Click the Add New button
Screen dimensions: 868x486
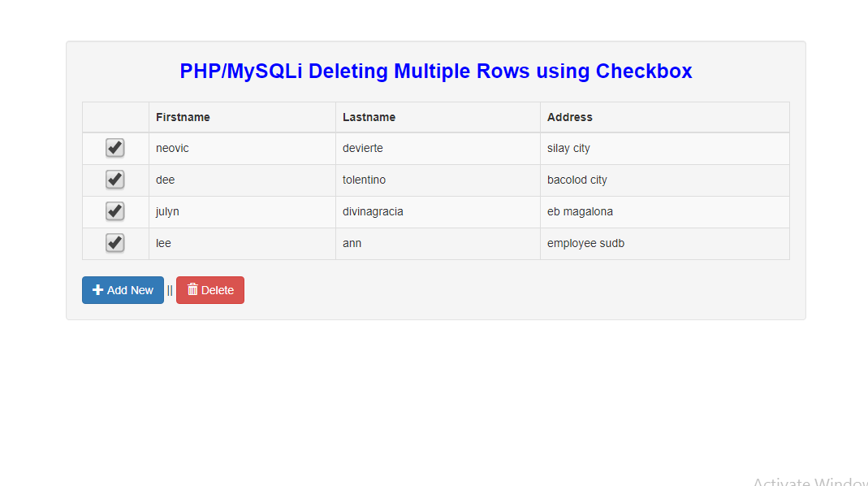pyautogui.click(x=123, y=290)
